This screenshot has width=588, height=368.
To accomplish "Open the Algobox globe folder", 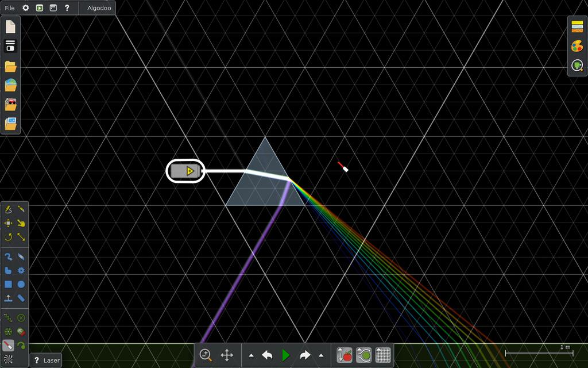I will click(x=10, y=85).
